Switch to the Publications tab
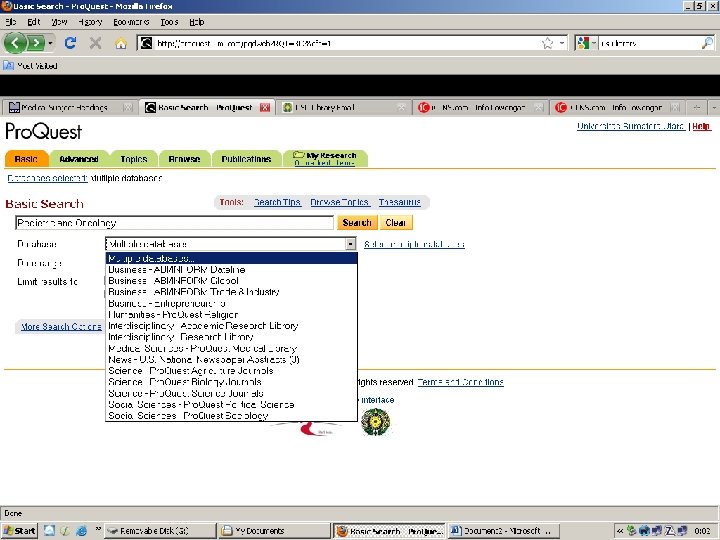 click(246, 159)
